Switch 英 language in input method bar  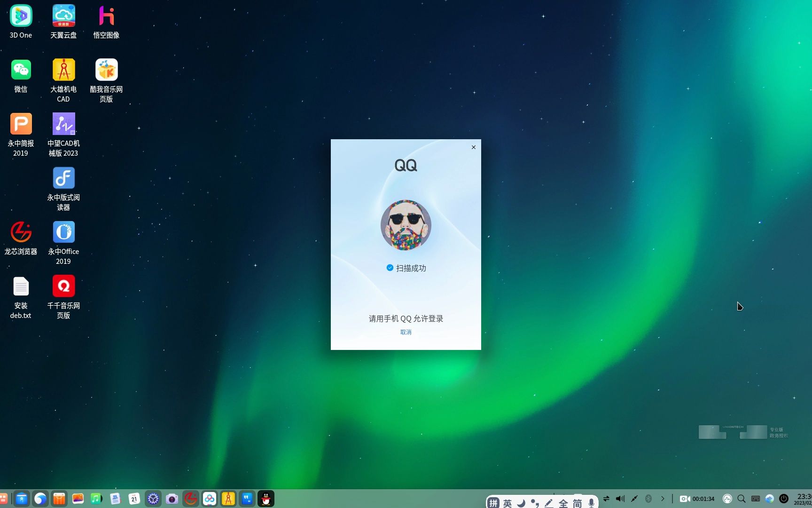point(507,503)
